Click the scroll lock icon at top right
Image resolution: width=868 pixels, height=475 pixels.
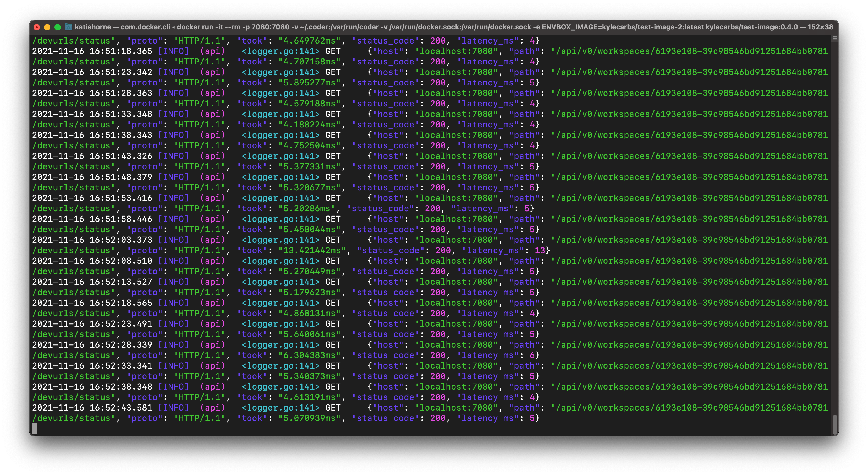pos(835,39)
